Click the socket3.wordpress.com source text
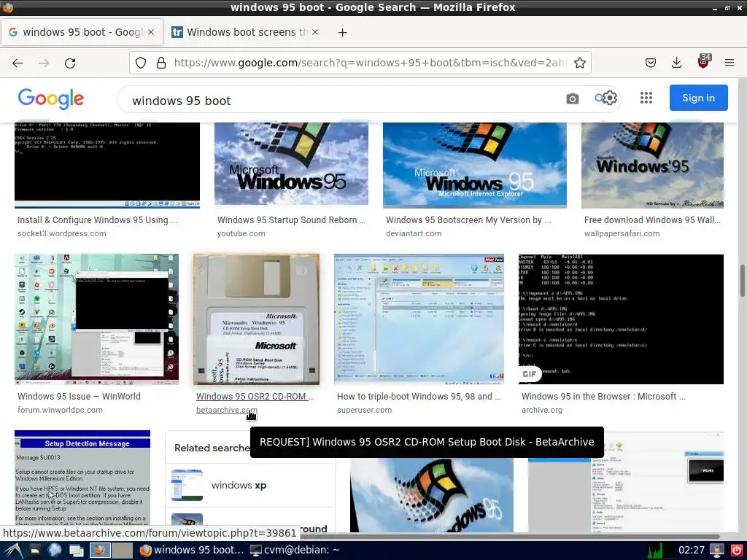Screen dimensions: 747x560 [x=62, y=233]
